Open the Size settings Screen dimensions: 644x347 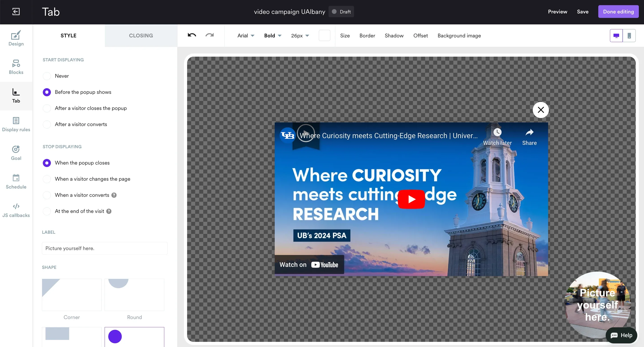coord(345,36)
